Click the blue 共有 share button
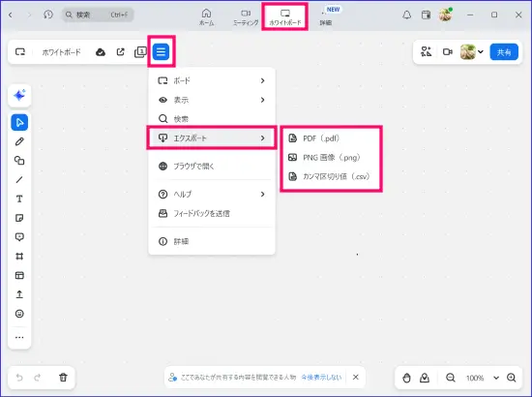The image size is (532, 397). [x=504, y=52]
